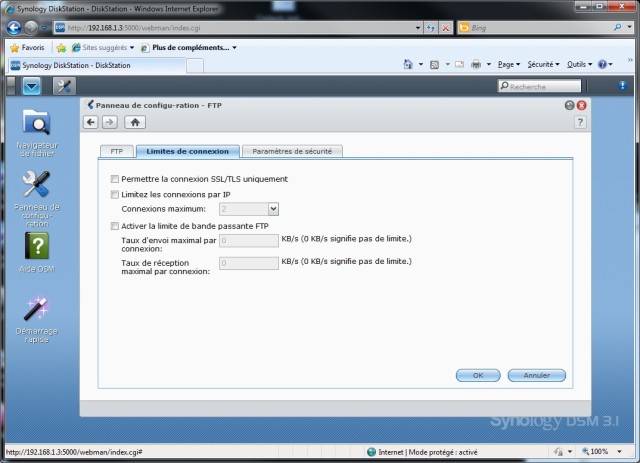Click the Taux d'envoi maximal input field
The width and height of the screenshot is (640, 463).
point(249,240)
